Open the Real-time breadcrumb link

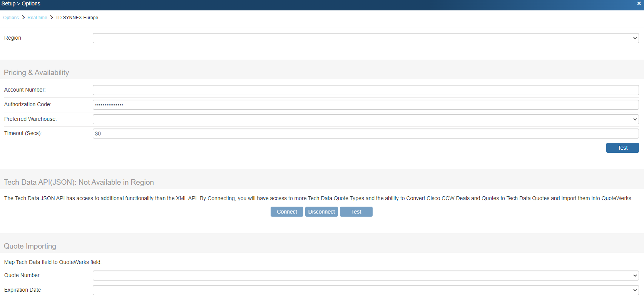tap(37, 18)
